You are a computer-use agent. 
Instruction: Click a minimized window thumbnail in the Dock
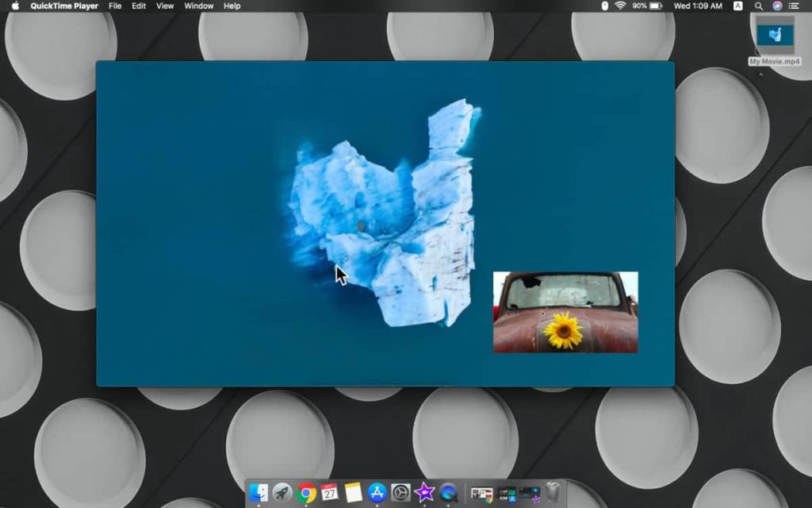[481, 492]
